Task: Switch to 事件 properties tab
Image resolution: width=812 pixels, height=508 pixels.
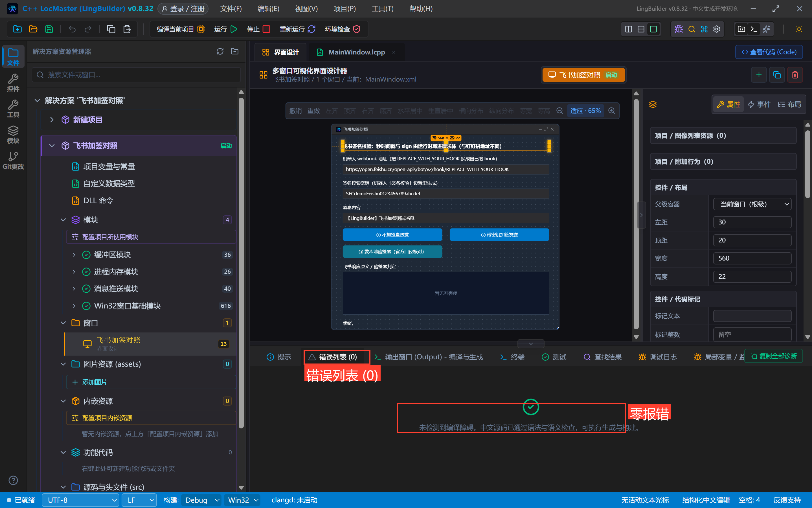Action: point(759,104)
